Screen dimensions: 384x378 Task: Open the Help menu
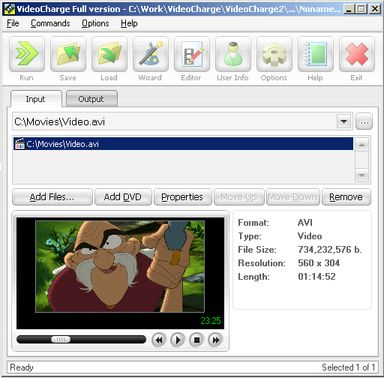[x=129, y=24]
